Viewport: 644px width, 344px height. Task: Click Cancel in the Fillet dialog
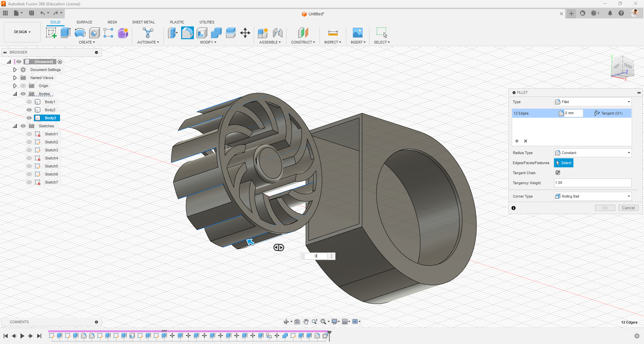pos(628,208)
